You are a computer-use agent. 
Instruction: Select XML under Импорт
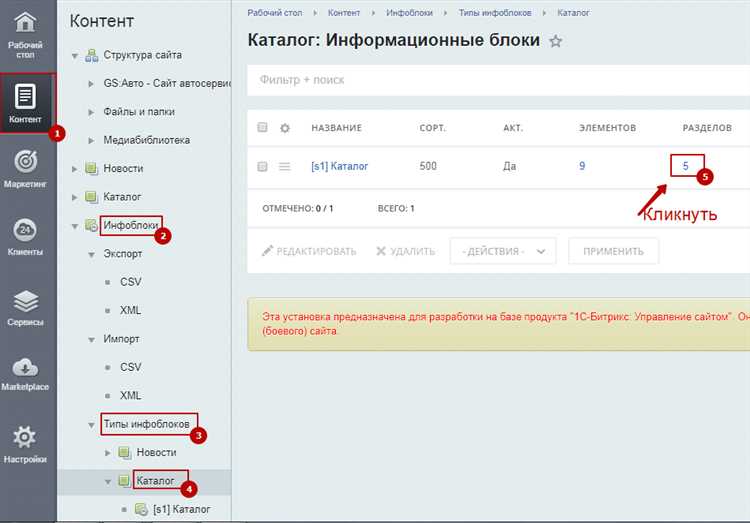(131, 395)
